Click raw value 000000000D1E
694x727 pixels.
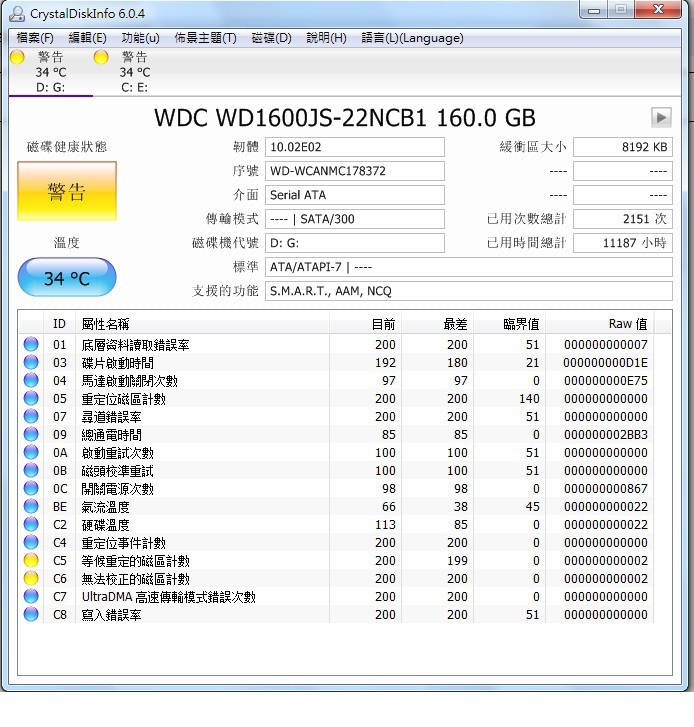tap(605, 363)
